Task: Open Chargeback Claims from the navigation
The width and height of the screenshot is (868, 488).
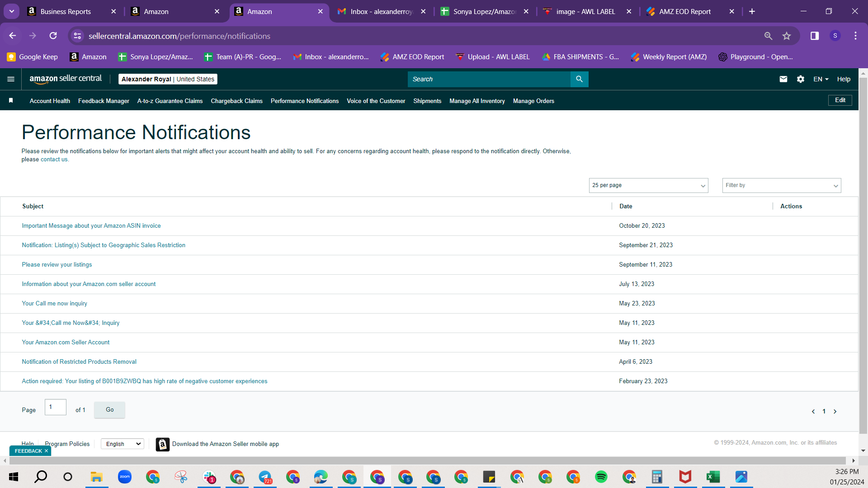Action: [x=236, y=101]
